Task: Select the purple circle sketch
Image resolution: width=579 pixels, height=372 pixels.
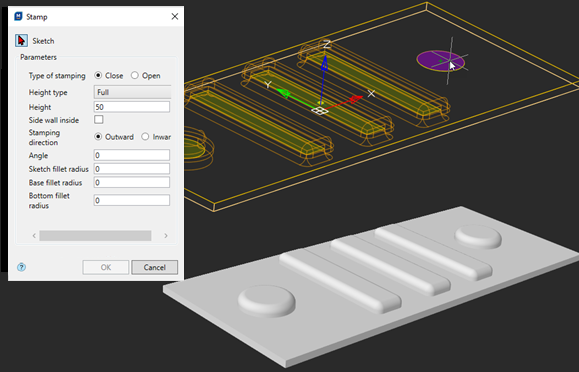Action: (x=441, y=61)
